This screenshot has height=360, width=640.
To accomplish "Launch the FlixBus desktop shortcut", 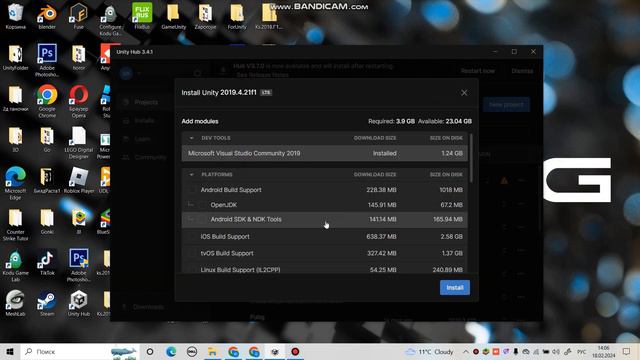I will (142, 16).
